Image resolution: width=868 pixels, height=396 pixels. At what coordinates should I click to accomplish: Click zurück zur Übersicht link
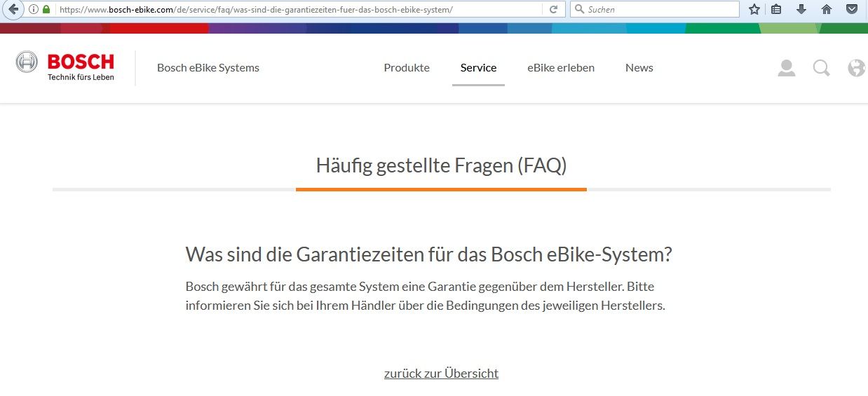(x=441, y=374)
